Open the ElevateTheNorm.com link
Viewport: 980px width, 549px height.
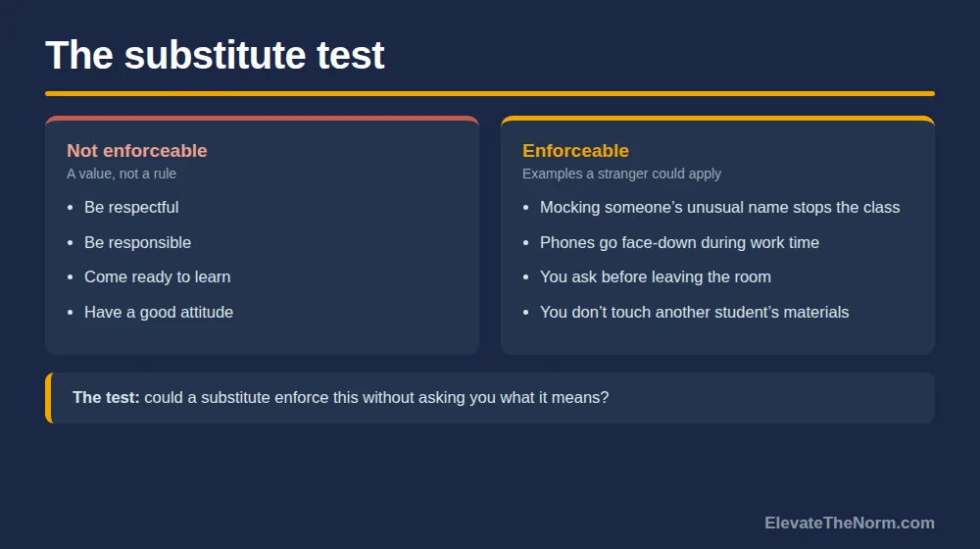[850, 523]
